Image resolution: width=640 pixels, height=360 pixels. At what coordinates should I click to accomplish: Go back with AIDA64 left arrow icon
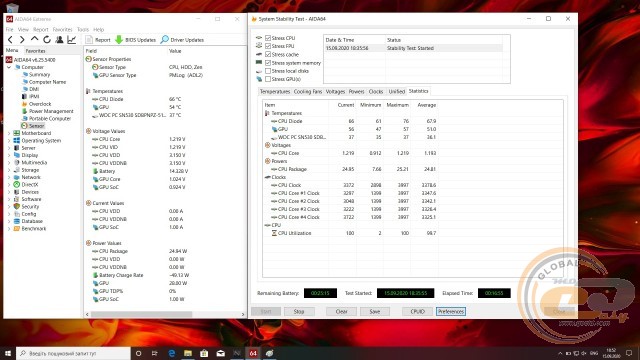point(10,40)
